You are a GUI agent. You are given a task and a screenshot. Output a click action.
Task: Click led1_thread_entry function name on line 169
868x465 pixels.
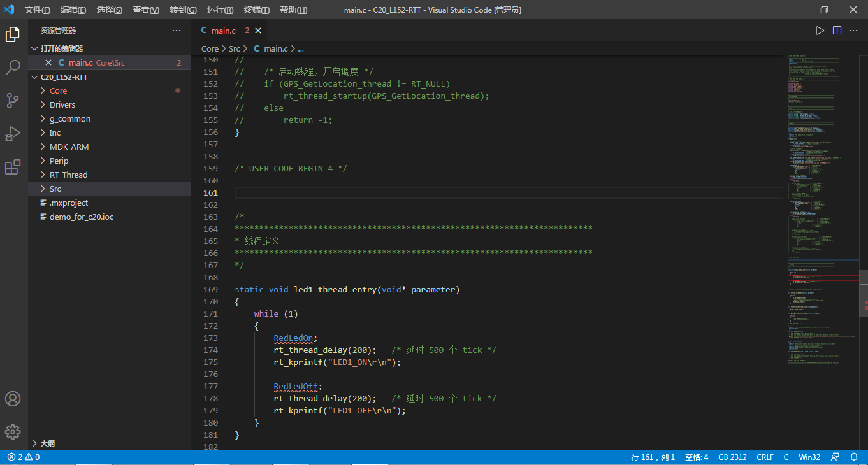click(335, 289)
